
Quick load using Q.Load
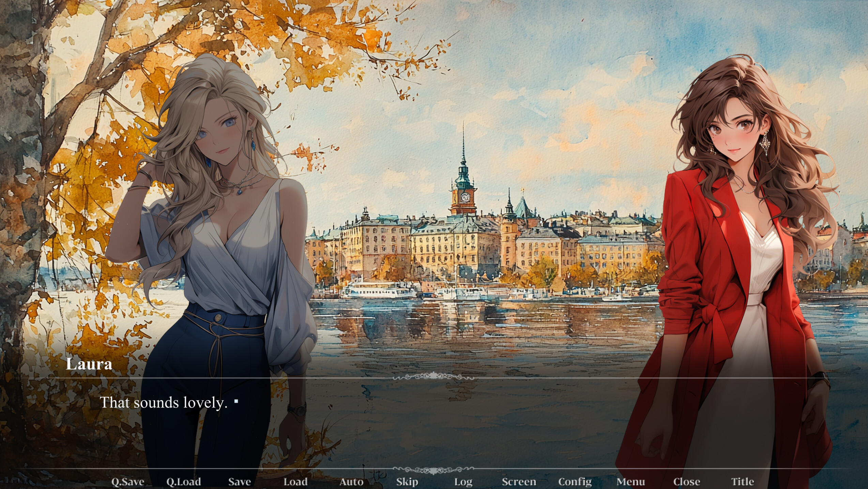coord(184,482)
